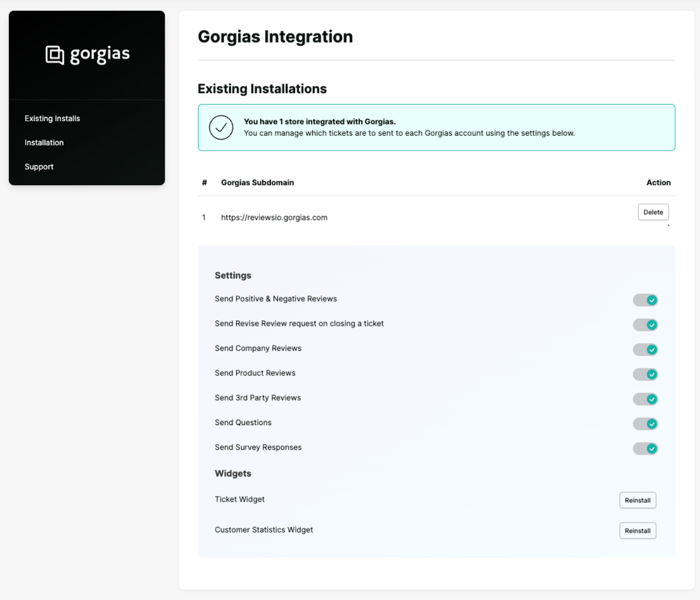
Task: Reinstall the Ticket Widget
Action: pos(637,500)
